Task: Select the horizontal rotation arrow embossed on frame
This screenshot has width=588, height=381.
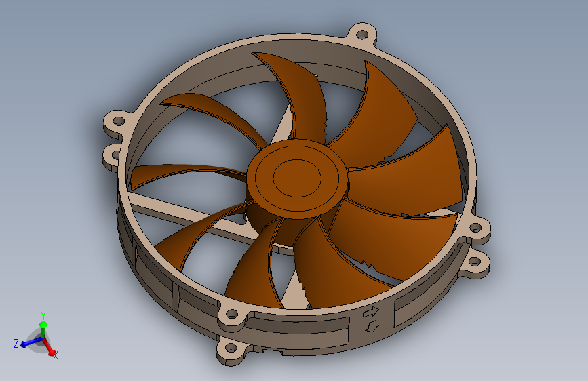Action: [x=371, y=312]
